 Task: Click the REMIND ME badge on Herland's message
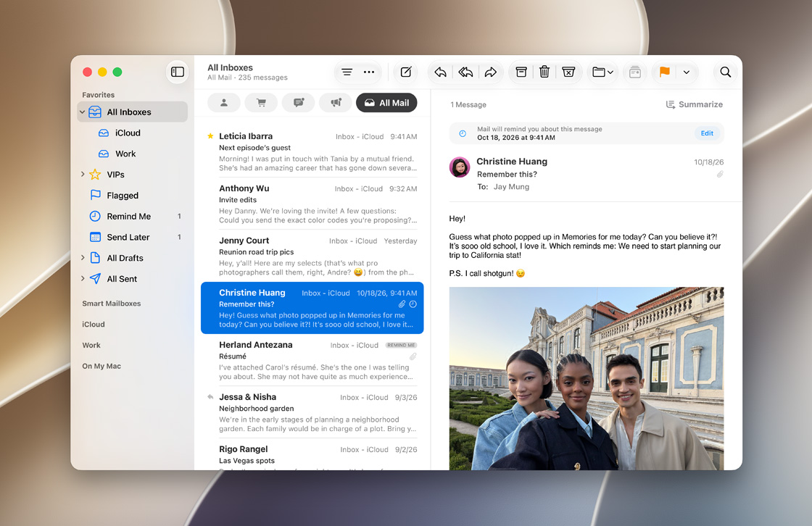point(402,346)
